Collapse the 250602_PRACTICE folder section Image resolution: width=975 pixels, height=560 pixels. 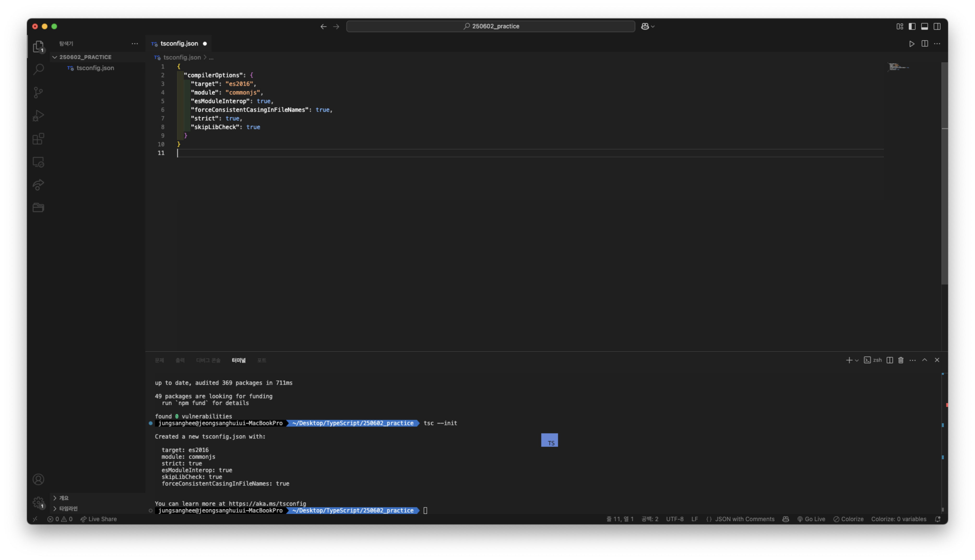(98, 57)
